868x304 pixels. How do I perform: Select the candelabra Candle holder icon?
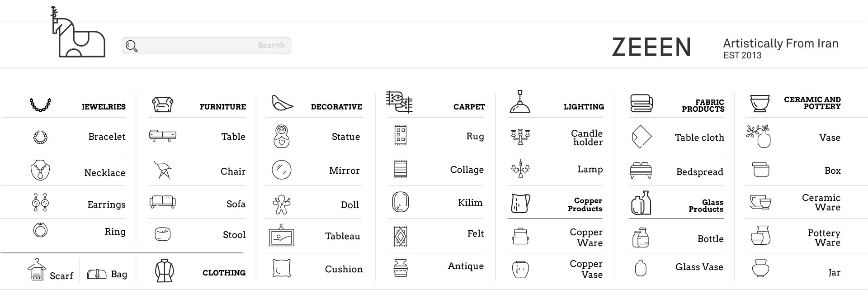(520, 136)
